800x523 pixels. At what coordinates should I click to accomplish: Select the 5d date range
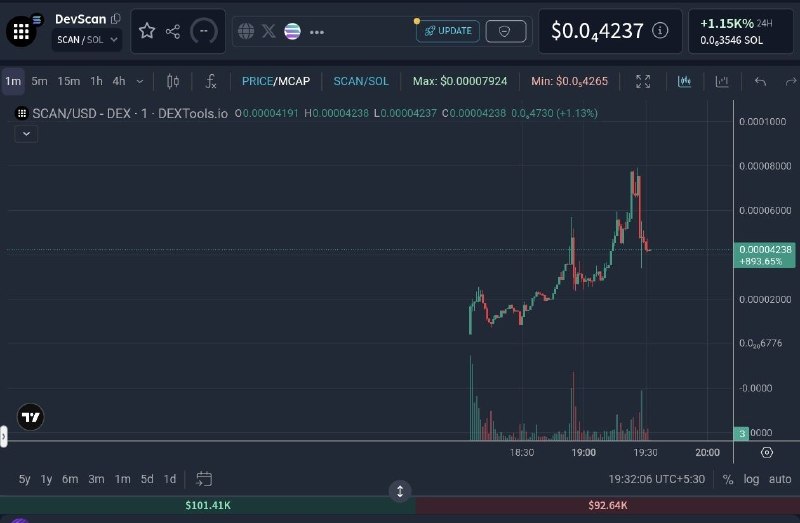tap(147, 479)
